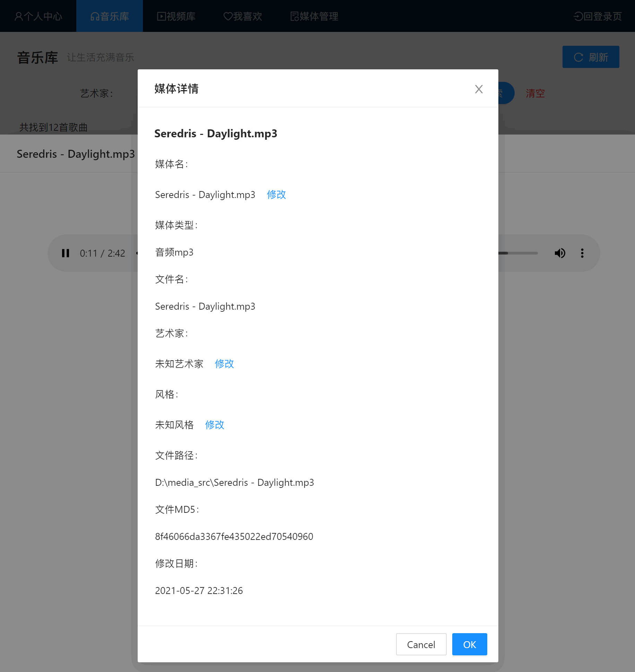The image size is (635, 672).
Task: Switch to 音乐库 tab
Action: [x=110, y=16]
